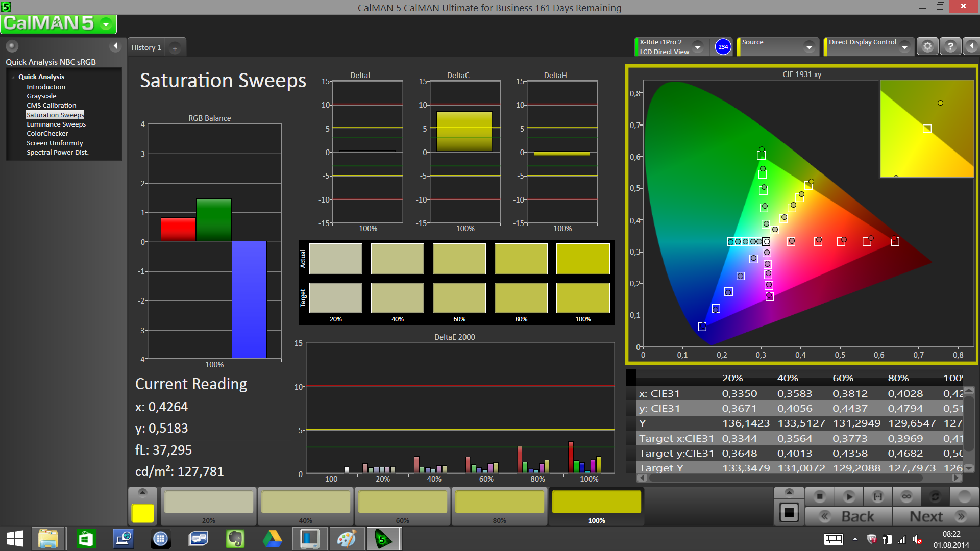Click the stop measurement button
Viewport: 980px width, 551px height.
(x=820, y=496)
